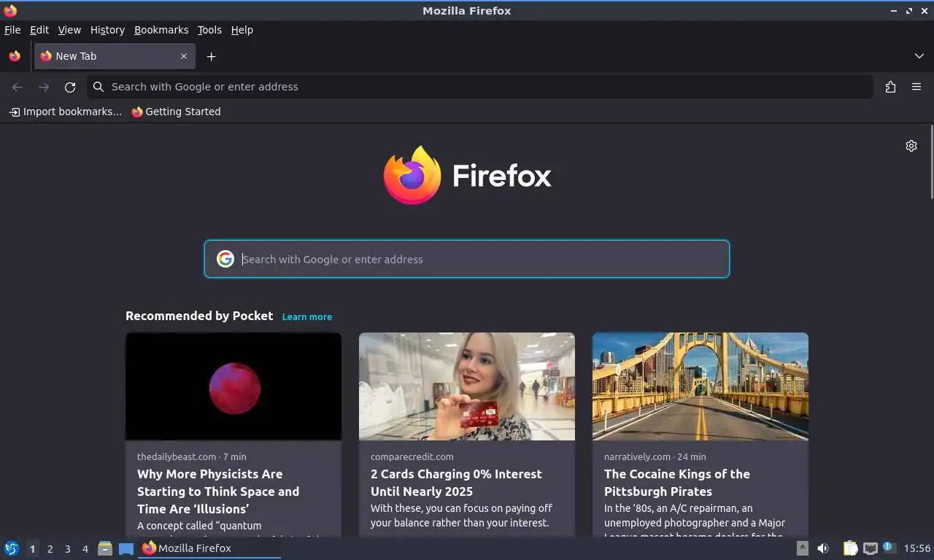Switch to workspace 4 in taskbar

[x=85, y=549]
